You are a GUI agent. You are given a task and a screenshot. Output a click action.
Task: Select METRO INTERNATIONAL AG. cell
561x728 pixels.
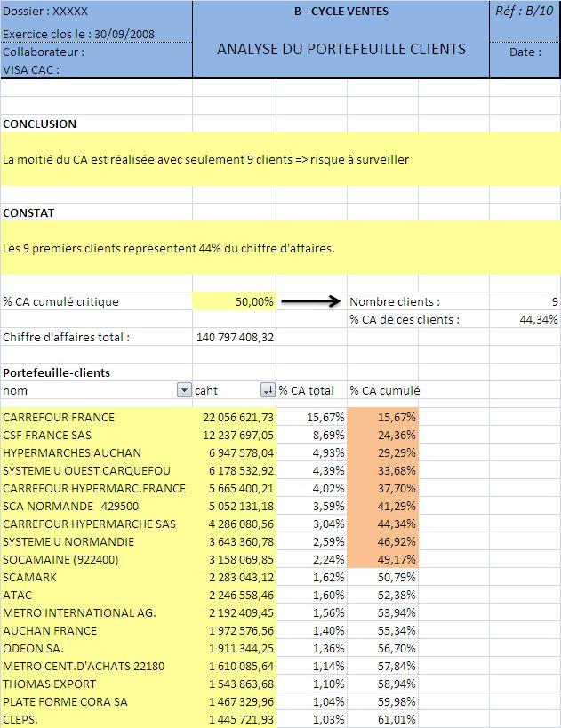click(x=97, y=612)
